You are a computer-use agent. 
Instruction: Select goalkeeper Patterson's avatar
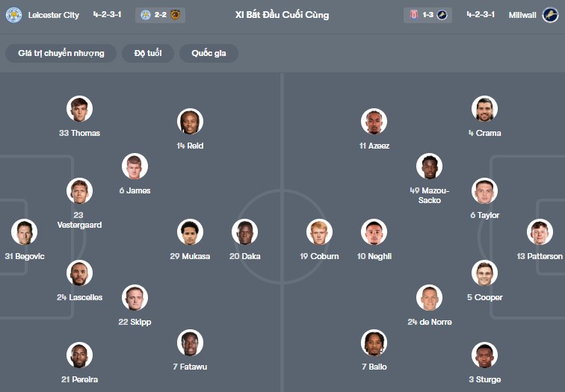540,232
